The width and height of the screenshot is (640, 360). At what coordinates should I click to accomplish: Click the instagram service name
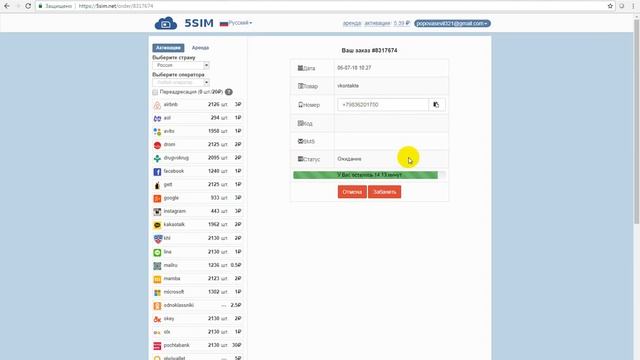(x=175, y=211)
